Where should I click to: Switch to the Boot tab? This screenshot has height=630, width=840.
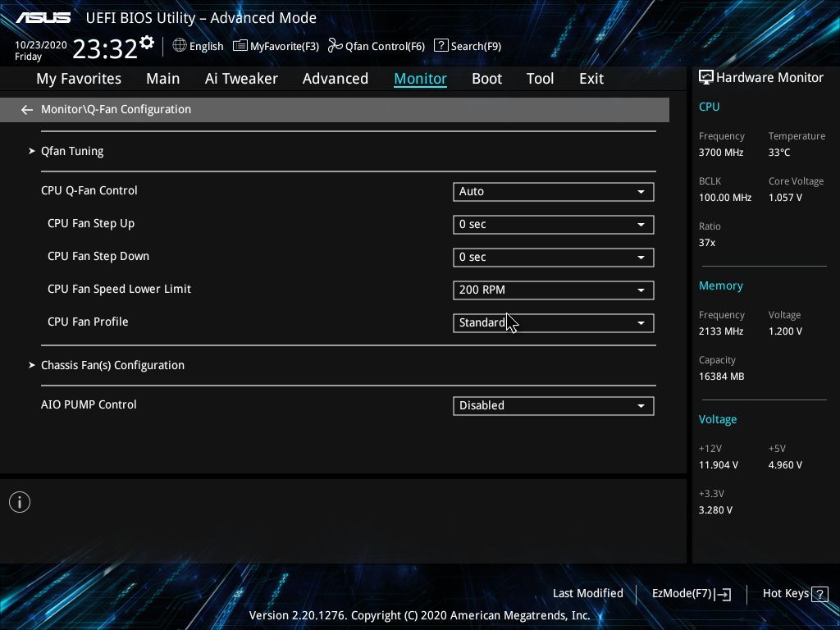coord(487,79)
